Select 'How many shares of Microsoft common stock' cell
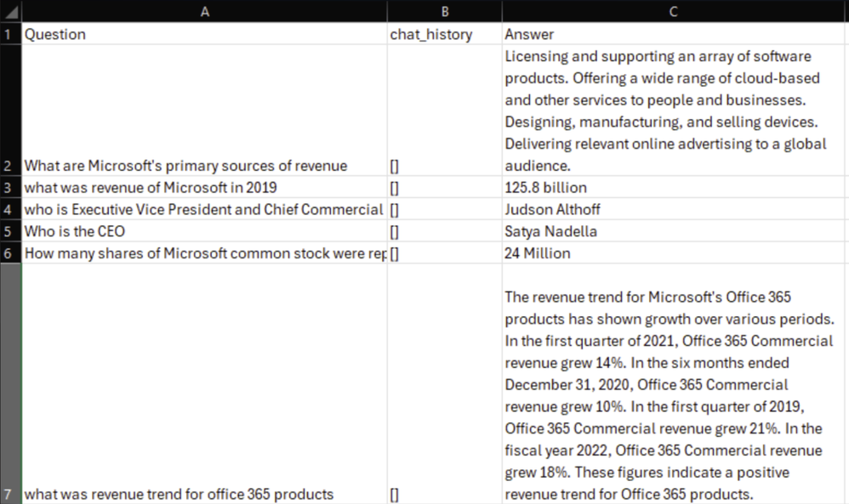 tap(205, 253)
